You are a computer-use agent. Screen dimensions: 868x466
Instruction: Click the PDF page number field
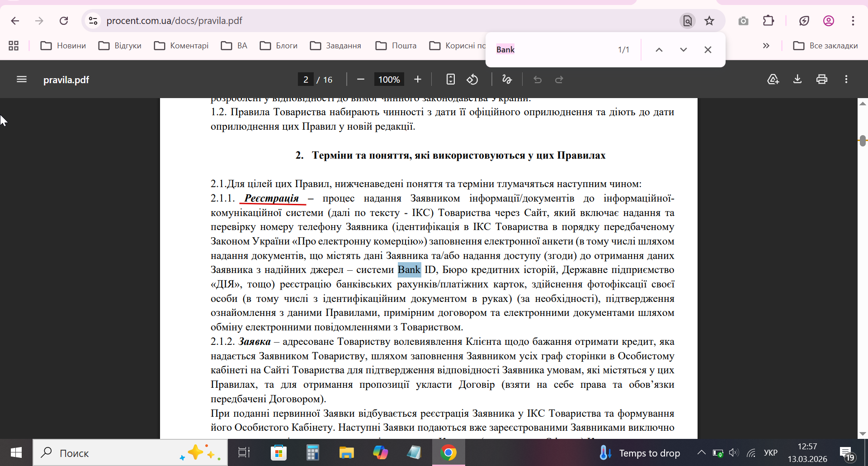pos(306,80)
